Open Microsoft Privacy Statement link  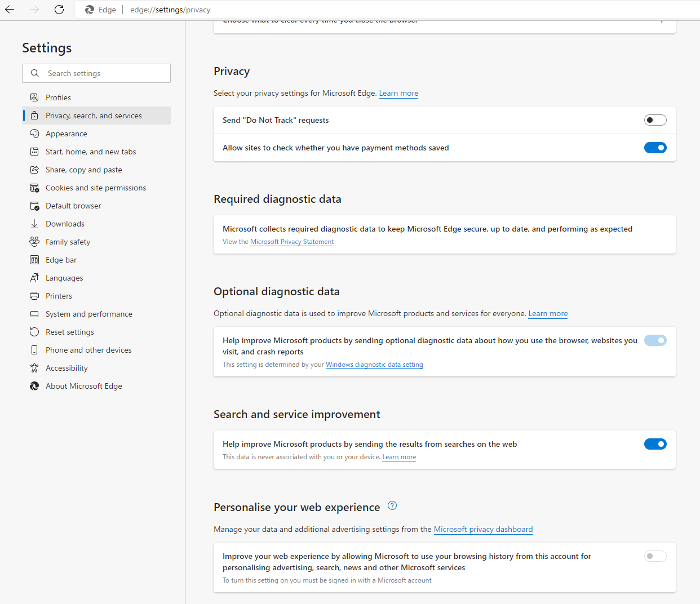(292, 242)
